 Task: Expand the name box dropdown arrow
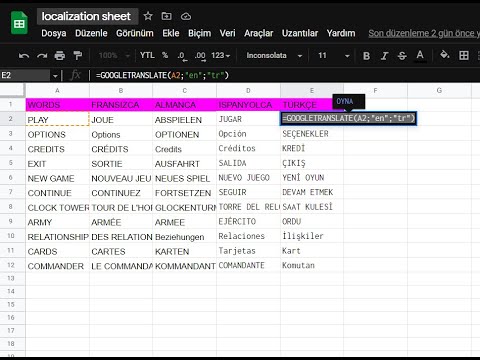pyautogui.click(x=55, y=76)
